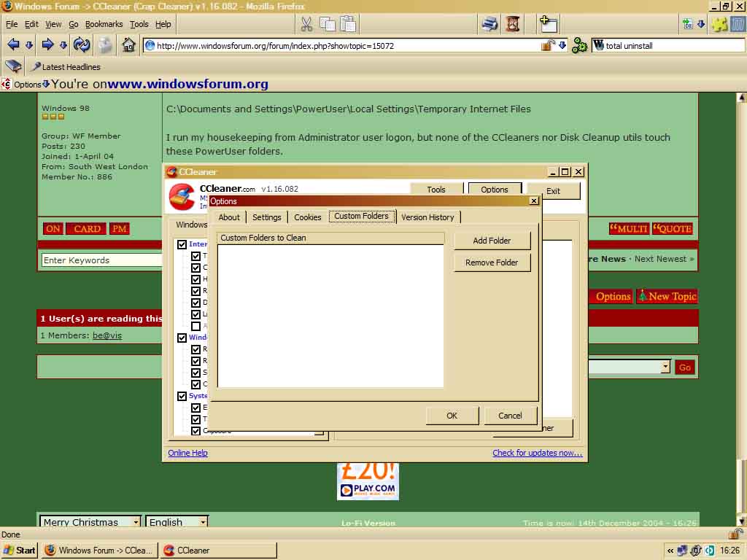Image resolution: width=747 pixels, height=560 pixels.
Task: Toggle the Windows group checkbox in CCleaner list
Action: 182,338
